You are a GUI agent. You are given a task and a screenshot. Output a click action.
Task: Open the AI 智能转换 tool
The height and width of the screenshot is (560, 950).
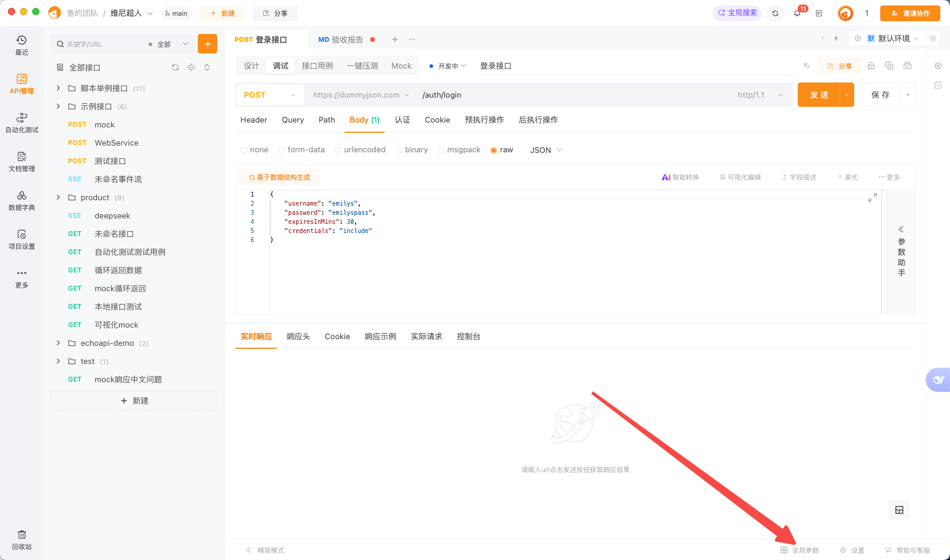click(680, 177)
